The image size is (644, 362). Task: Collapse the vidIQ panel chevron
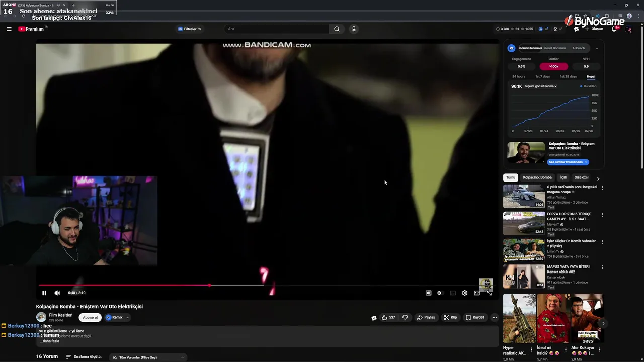[597, 48]
